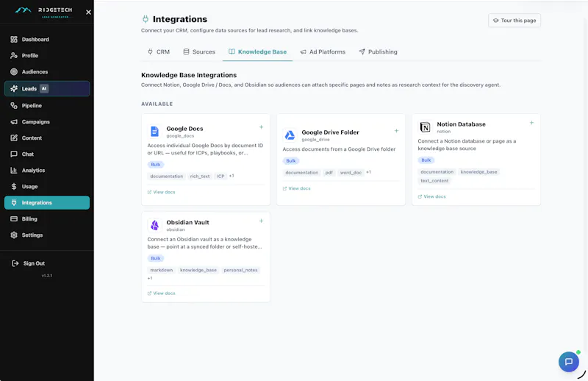Screen dimensions: 588x381
Task: Open the Publishing tab
Action: point(378,51)
